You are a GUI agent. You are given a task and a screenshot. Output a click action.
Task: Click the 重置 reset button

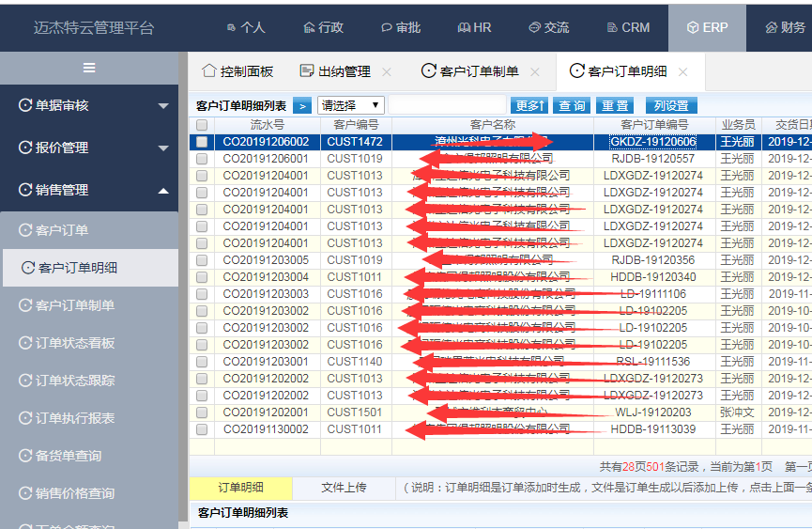point(616,106)
